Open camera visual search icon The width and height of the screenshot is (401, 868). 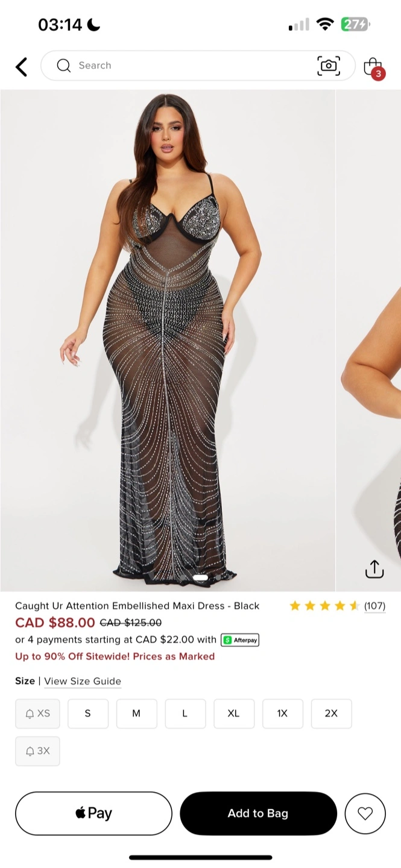click(x=329, y=65)
